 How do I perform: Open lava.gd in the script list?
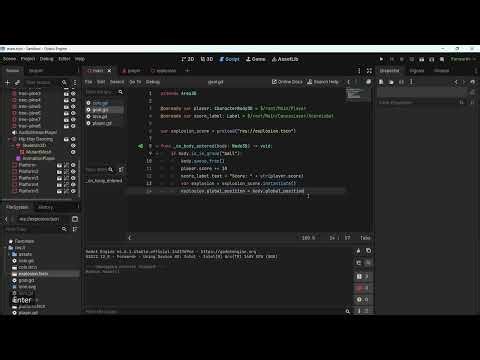pyautogui.click(x=100, y=117)
